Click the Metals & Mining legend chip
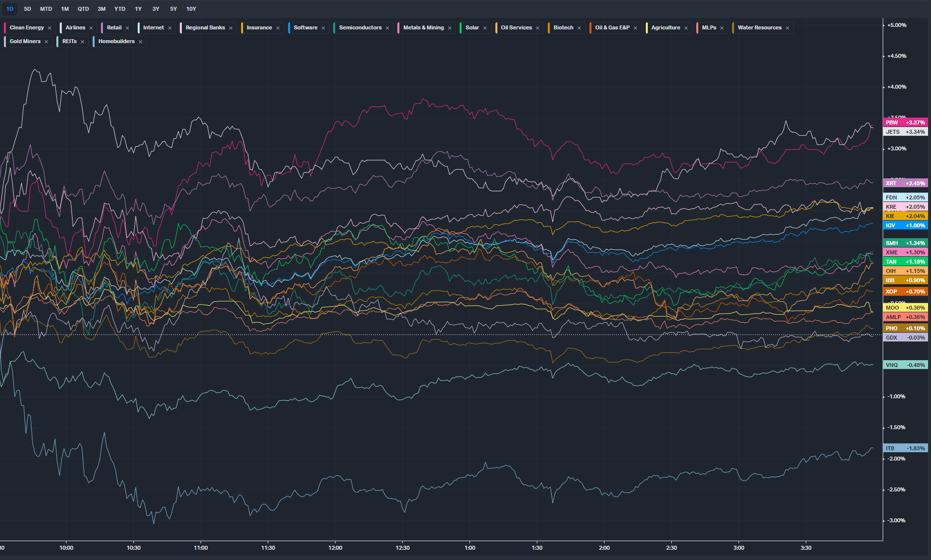Viewport: 931px width, 560px height. [x=423, y=27]
